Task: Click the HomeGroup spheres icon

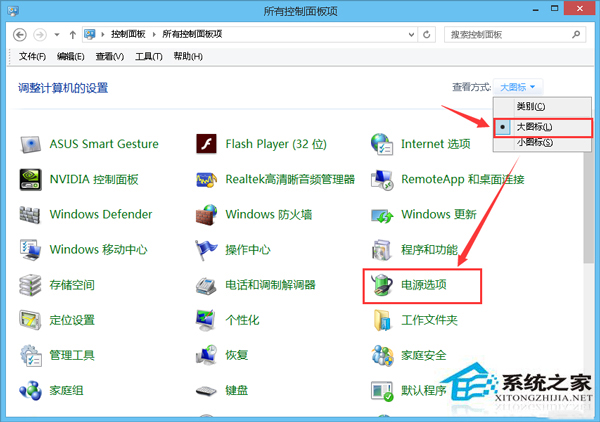Action: tap(30, 391)
